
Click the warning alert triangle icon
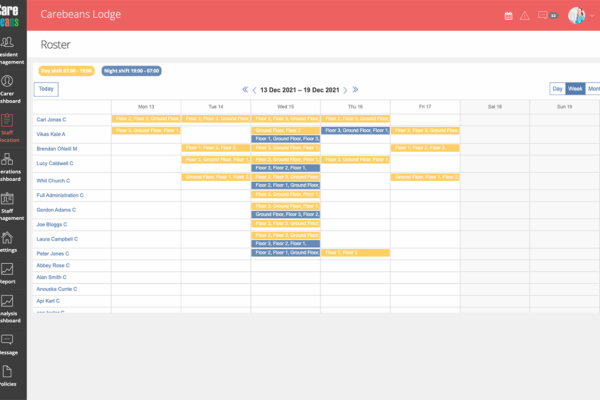[525, 15]
